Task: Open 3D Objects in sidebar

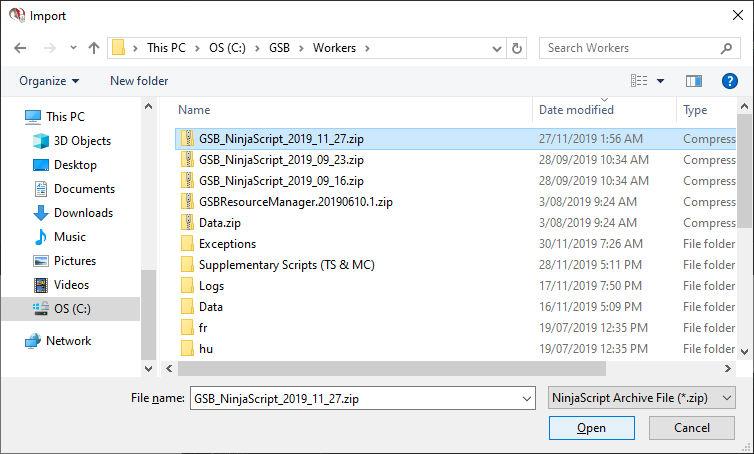Action: tap(82, 141)
